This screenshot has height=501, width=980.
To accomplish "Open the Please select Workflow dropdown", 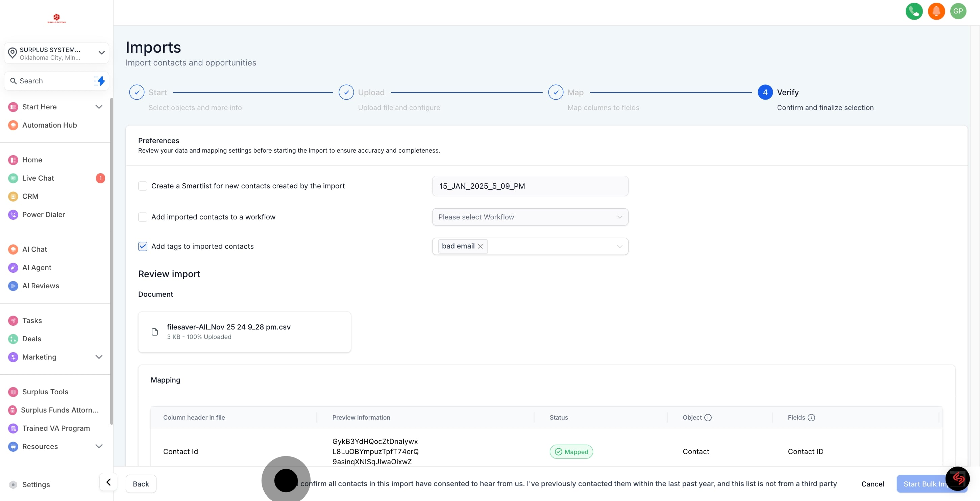I will tap(530, 217).
